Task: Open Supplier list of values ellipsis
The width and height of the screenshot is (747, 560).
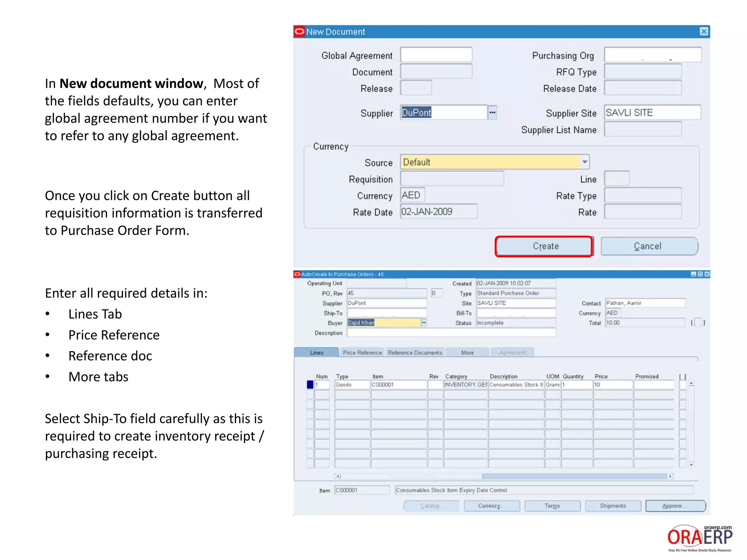Action: tap(492, 112)
